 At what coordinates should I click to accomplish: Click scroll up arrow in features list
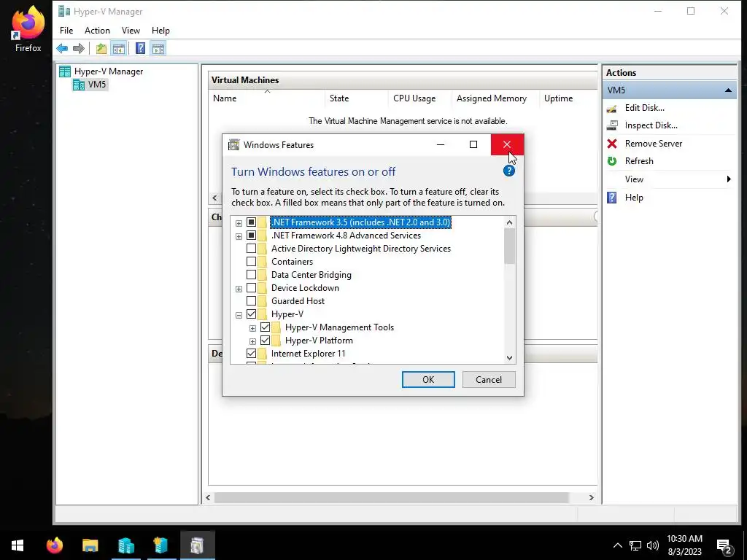509,222
